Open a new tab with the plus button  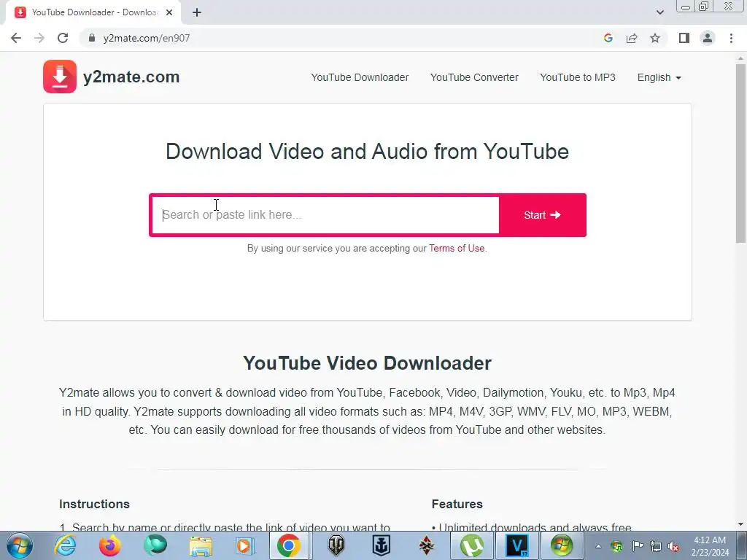197,12
